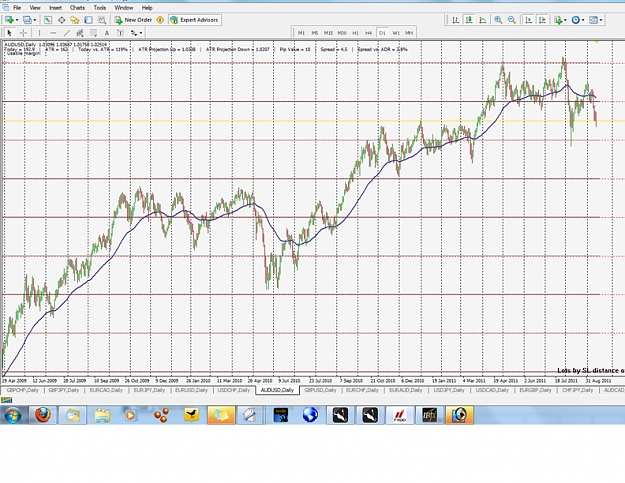The width and height of the screenshot is (625, 483).
Task: Select the H4 timeframe
Action: 369,33
